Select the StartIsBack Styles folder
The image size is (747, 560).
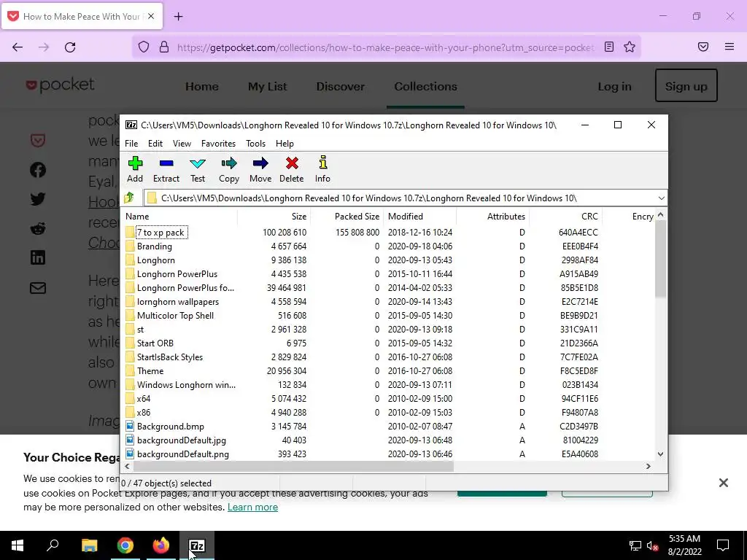coord(169,357)
